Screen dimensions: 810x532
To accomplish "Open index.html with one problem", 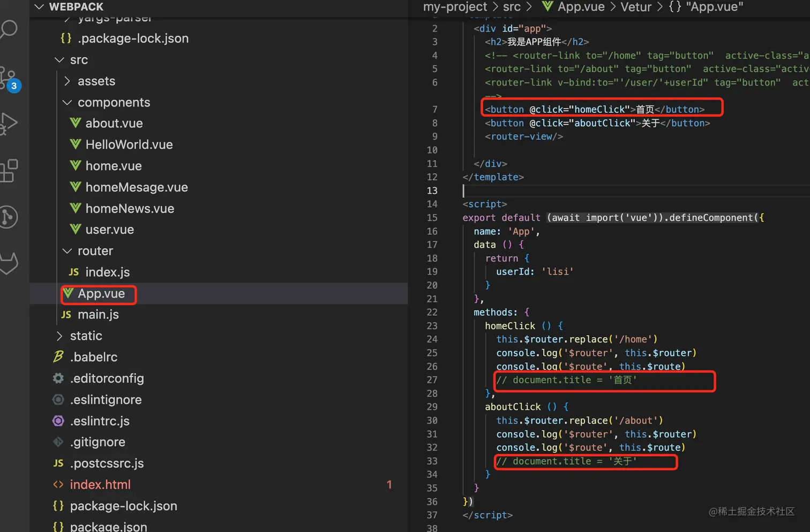I will click(x=100, y=484).
